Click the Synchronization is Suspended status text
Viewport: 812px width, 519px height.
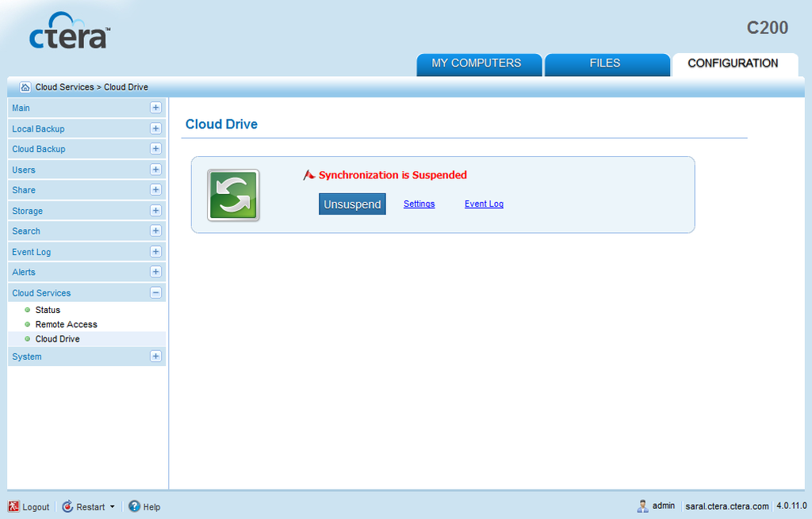tap(393, 175)
